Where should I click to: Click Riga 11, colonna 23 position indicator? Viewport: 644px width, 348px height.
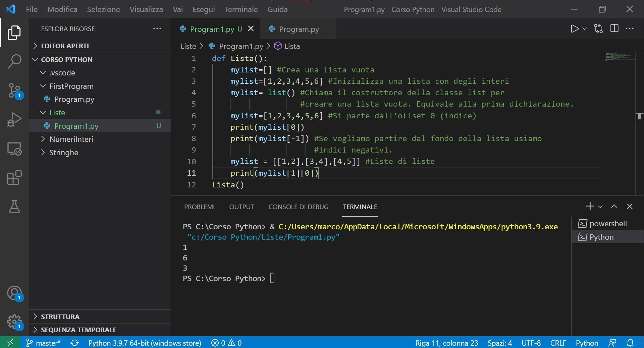[446, 343]
